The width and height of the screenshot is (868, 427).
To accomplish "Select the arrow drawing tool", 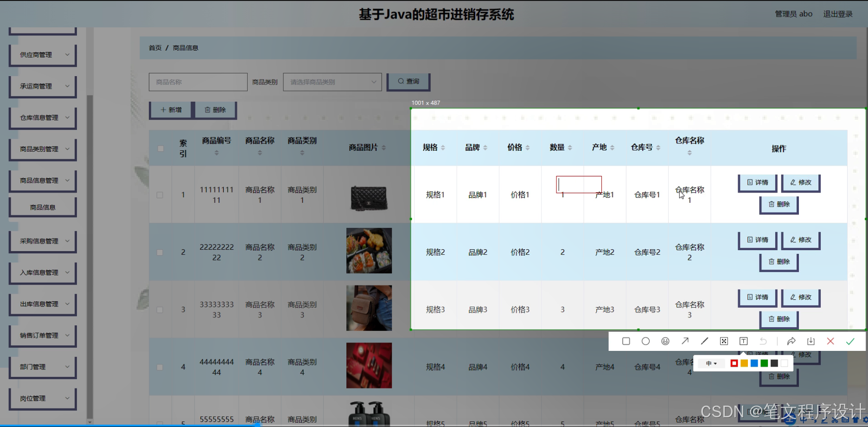I will click(x=685, y=341).
